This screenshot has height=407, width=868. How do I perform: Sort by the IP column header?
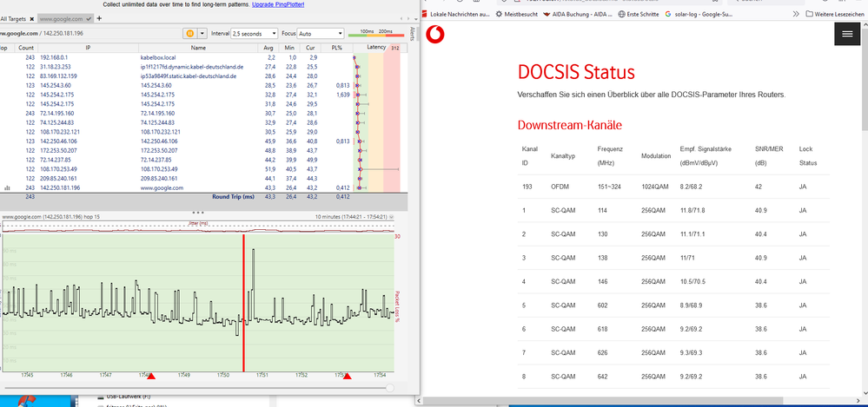pos(88,48)
